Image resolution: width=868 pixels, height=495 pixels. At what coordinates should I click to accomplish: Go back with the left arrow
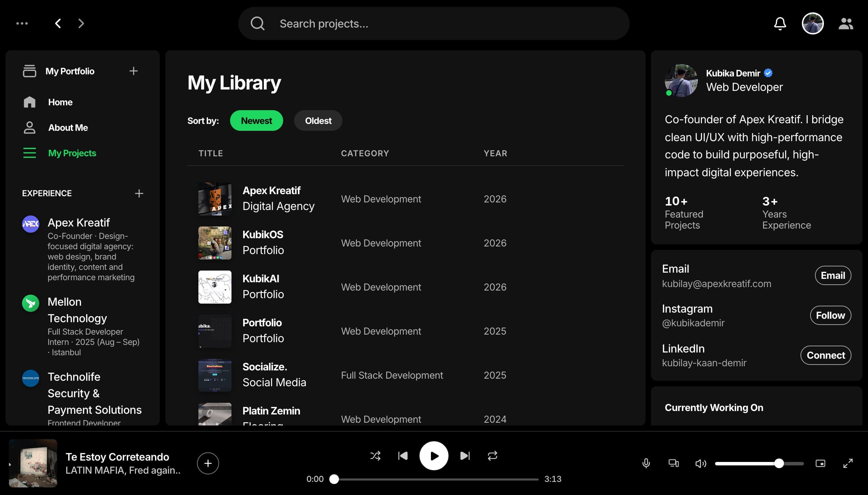58,23
